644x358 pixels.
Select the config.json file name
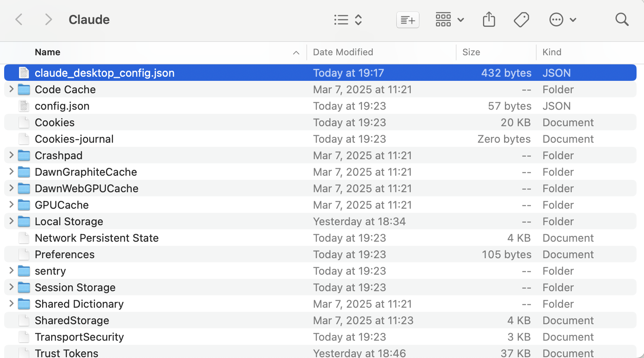coord(62,106)
